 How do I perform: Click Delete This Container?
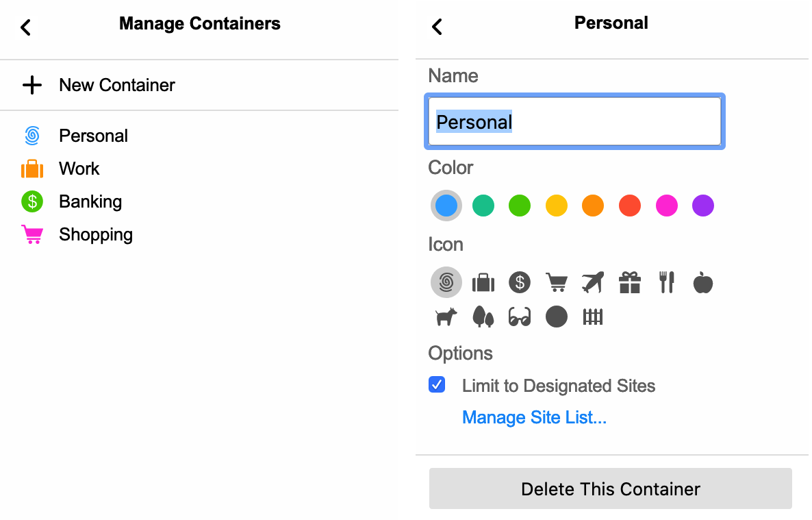pos(610,488)
